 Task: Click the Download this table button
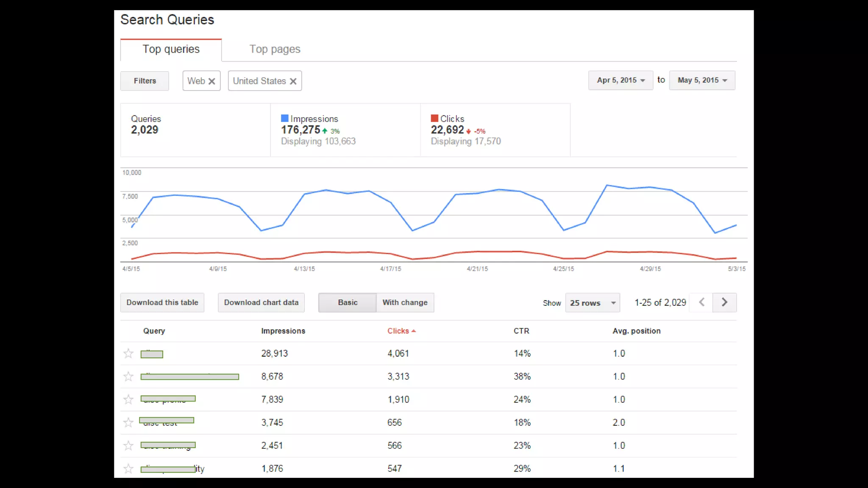click(x=162, y=302)
